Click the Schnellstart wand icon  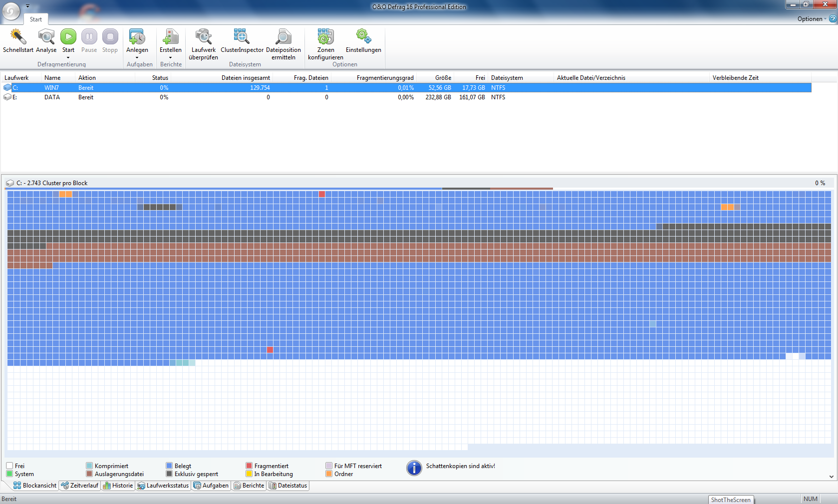[18, 37]
